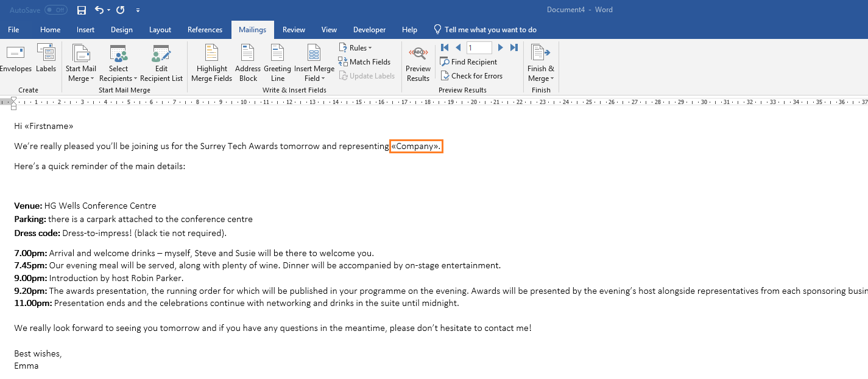Open the Help tab
Viewport: 868px width, 379px height.
[409, 29]
